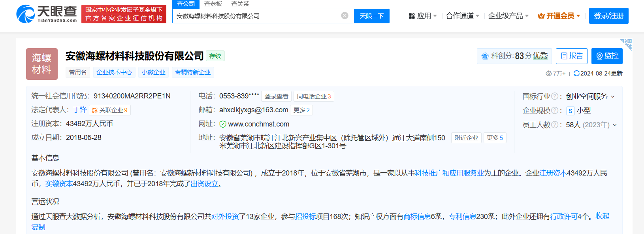Open the 行政许可 link

564,217
